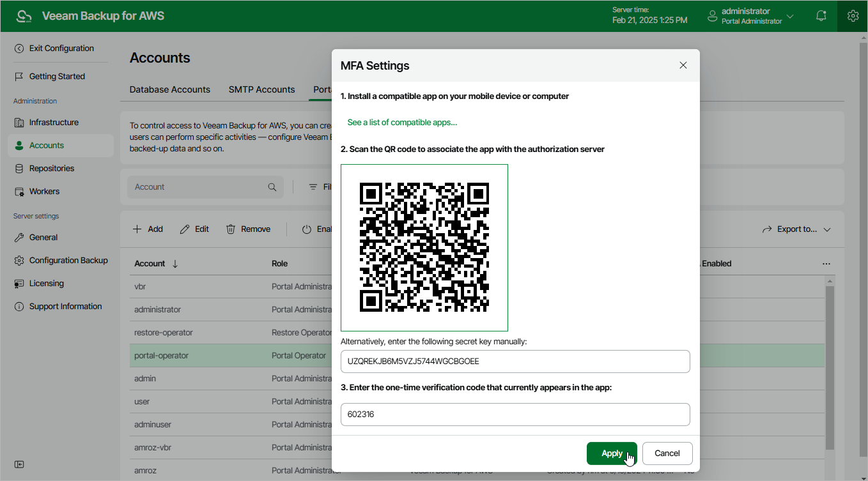
Task: Open the notifications bell
Action: point(821,16)
